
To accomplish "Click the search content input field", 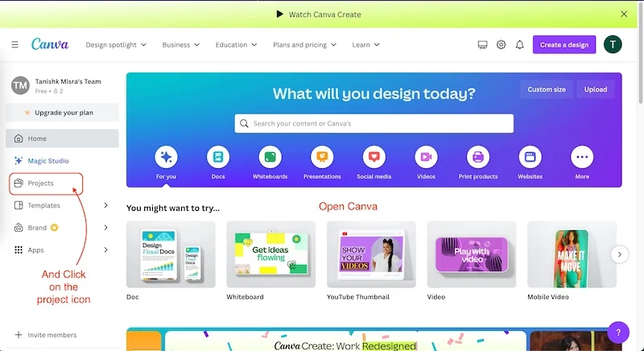I will tap(374, 123).
